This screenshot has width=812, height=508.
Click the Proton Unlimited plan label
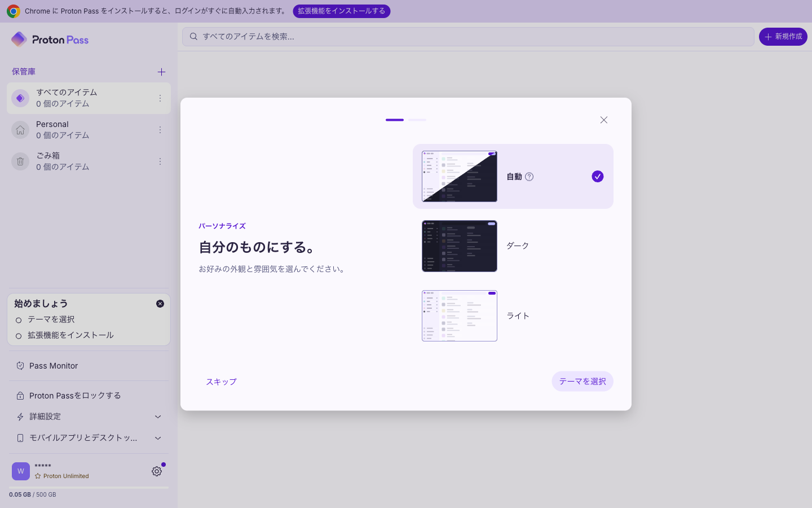pyautogui.click(x=66, y=476)
